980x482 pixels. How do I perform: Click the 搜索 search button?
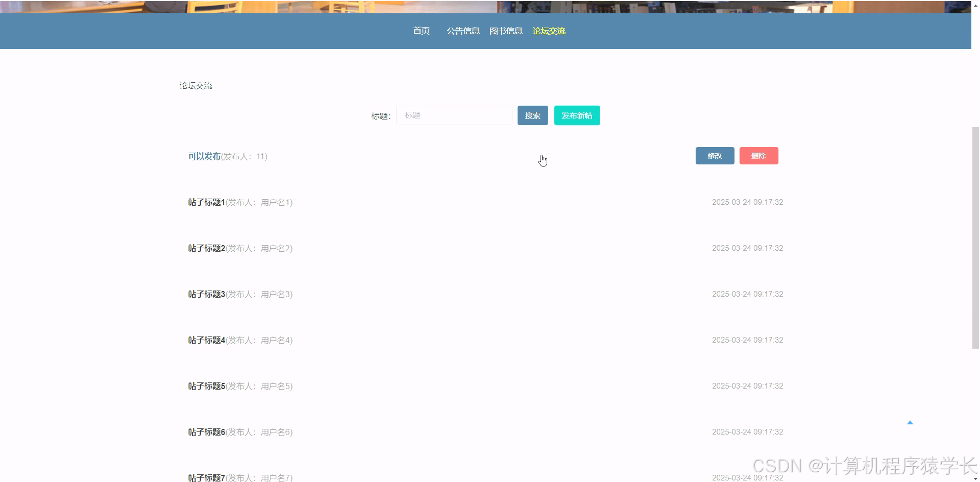point(532,115)
